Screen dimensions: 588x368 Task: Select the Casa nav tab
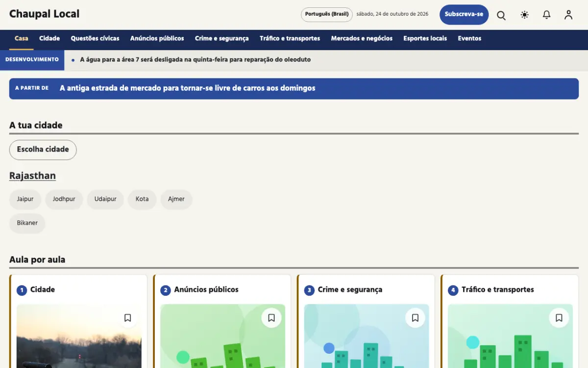[x=22, y=39]
